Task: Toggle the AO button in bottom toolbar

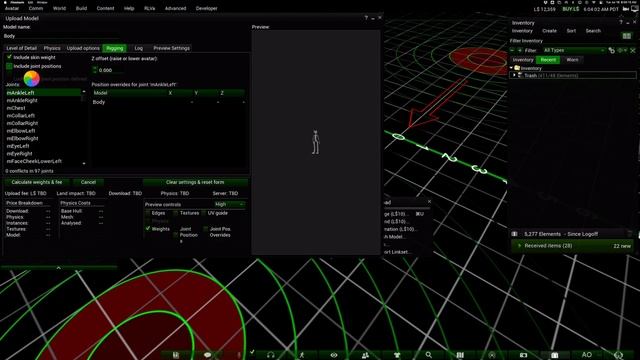Action: (587, 355)
